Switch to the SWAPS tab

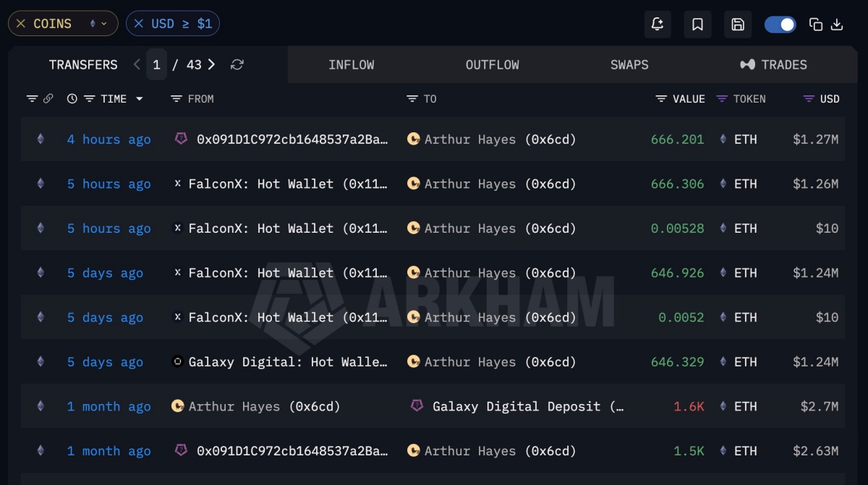pyautogui.click(x=629, y=65)
